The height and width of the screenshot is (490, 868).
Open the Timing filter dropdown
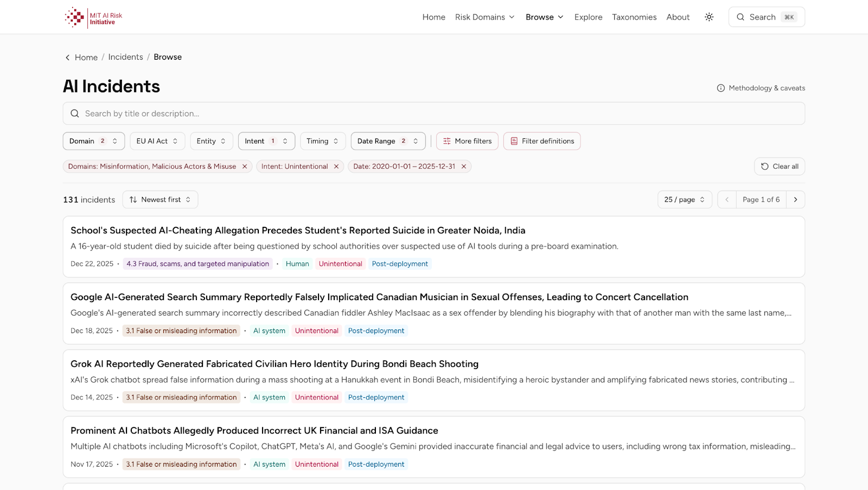(x=323, y=141)
